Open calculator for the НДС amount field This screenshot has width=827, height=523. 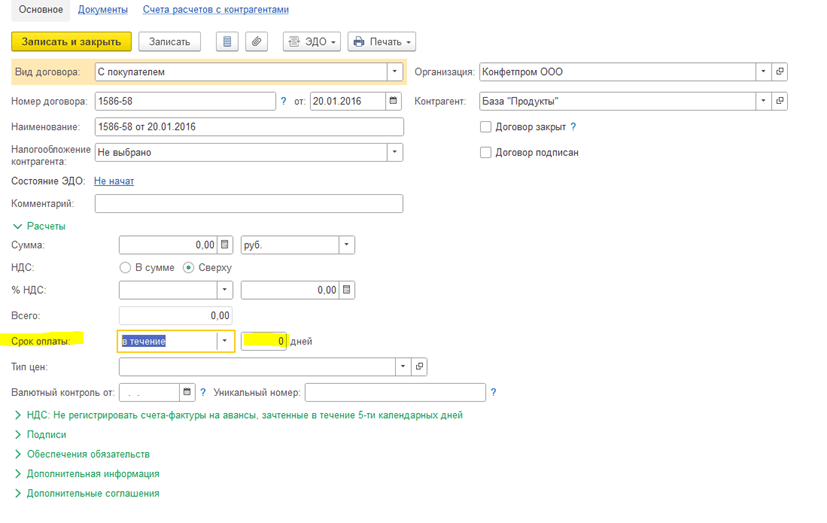(347, 290)
